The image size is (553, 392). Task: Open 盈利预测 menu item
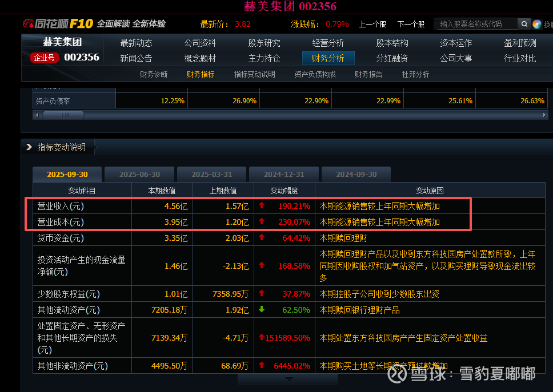pos(520,43)
